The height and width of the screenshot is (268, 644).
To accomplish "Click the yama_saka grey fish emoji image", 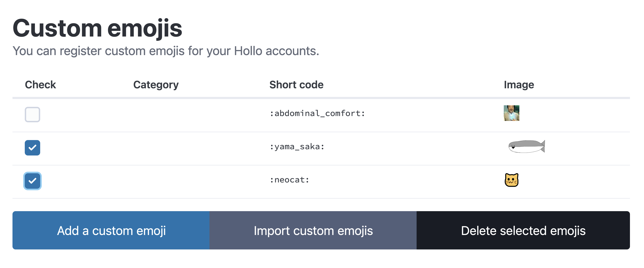I will pos(527,146).
